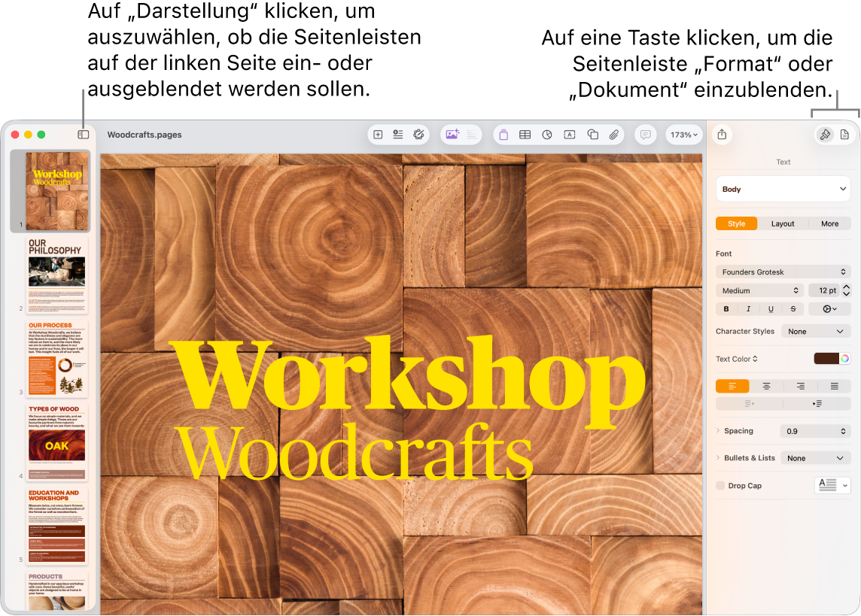Click the dark brown text color swatch
The width and height of the screenshot is (861, 616).
point(826,359)
